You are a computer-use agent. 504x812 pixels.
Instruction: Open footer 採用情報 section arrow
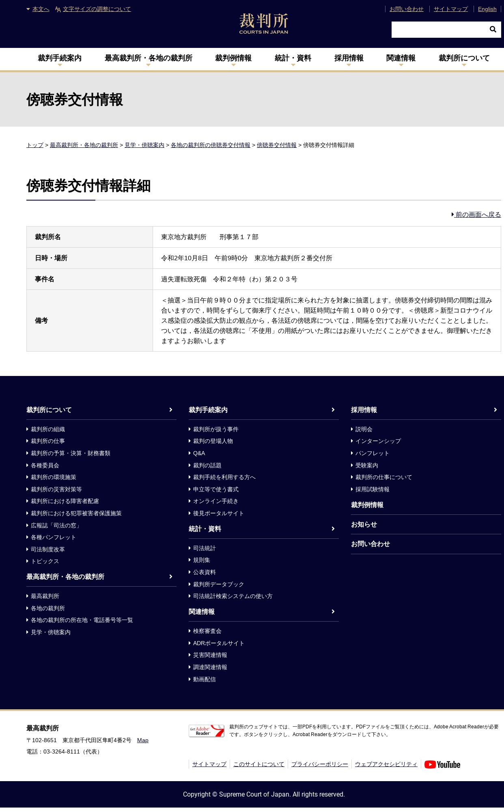pyautogui.click(x=495, y=410)
